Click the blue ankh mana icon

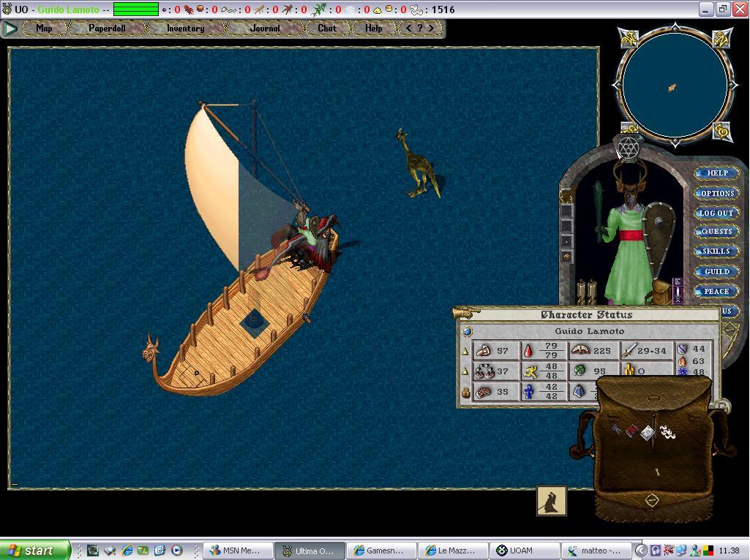point(528,392)
